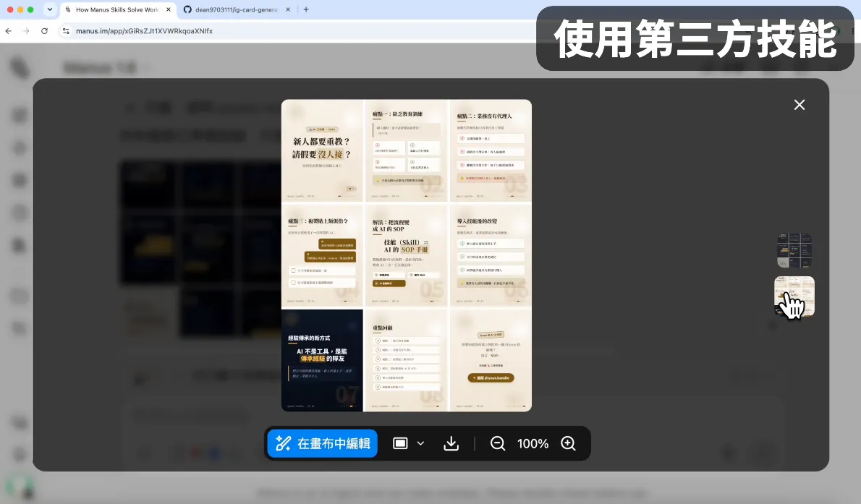Open the view mode layout icon

coord(400,443)
